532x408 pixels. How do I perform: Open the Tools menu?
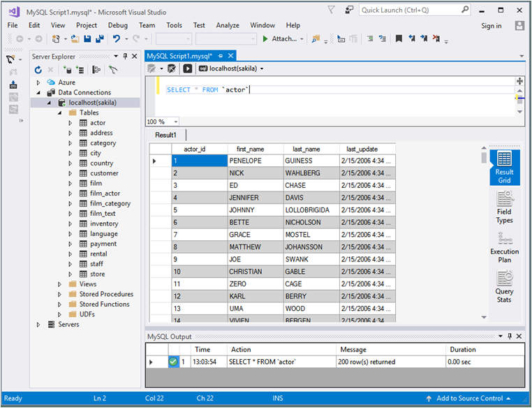point(174,25)
